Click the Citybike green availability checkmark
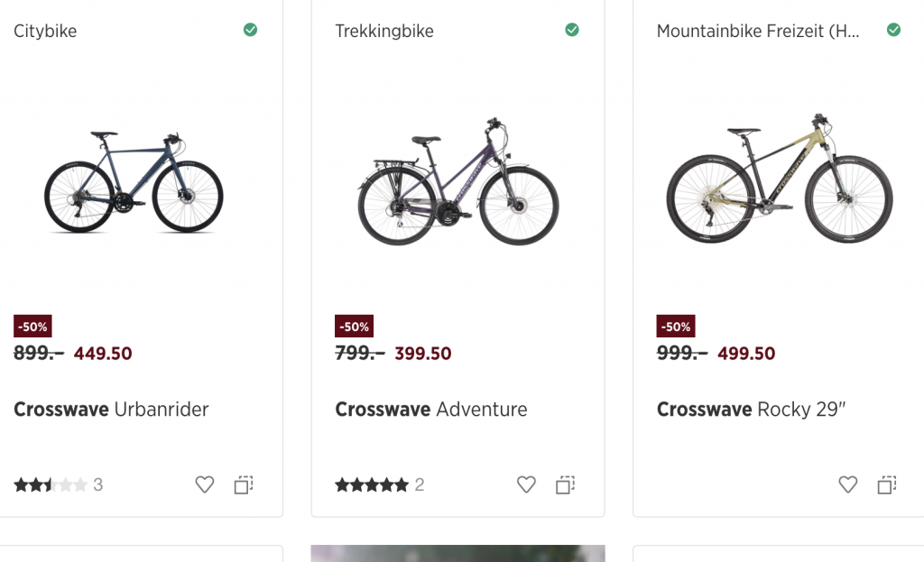This screenshot has height=562, width=924. click(x=250, y=30)
